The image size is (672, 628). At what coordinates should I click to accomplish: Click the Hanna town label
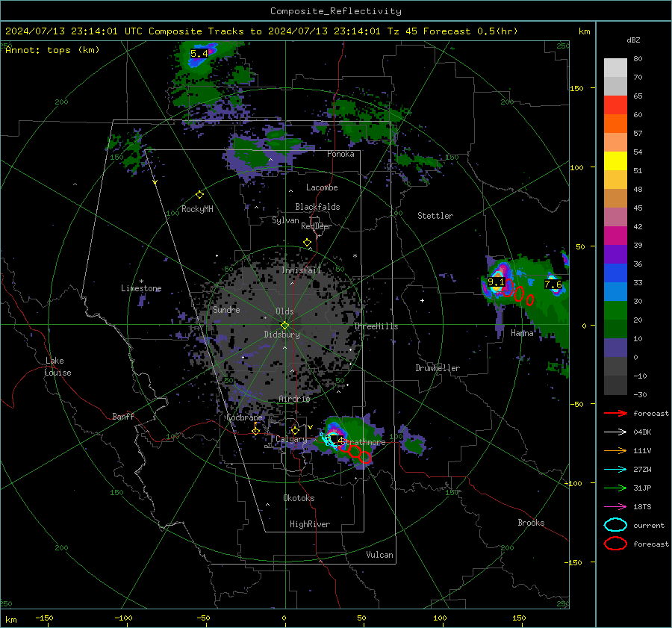(522, 333)
